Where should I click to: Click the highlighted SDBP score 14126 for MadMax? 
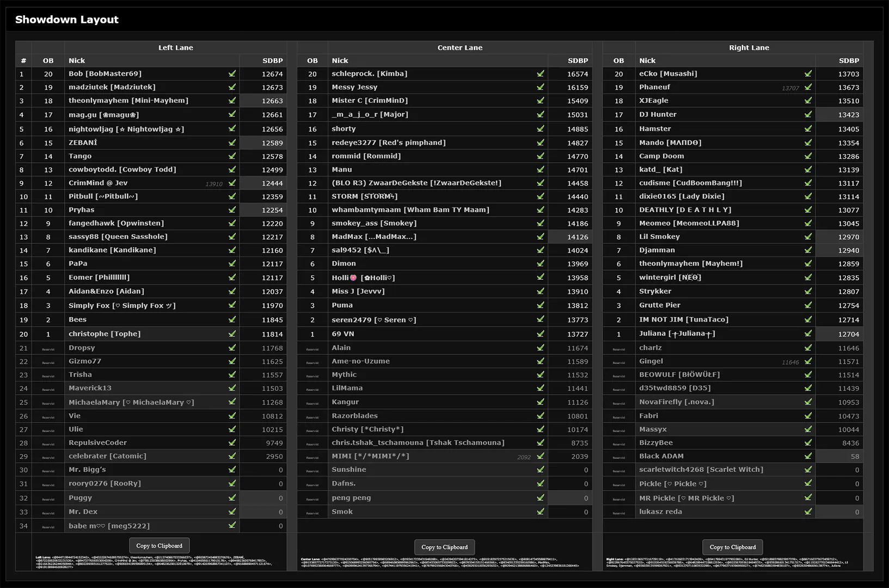(x=577, y=237)
